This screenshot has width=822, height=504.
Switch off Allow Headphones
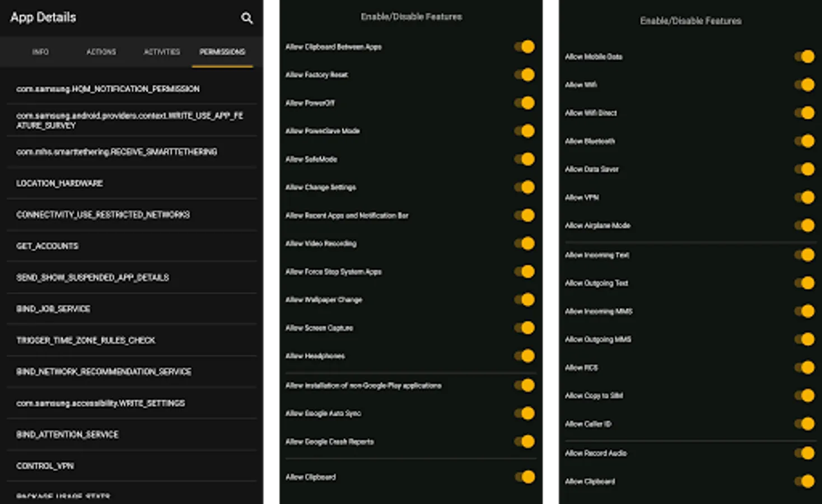pos(525,356)
